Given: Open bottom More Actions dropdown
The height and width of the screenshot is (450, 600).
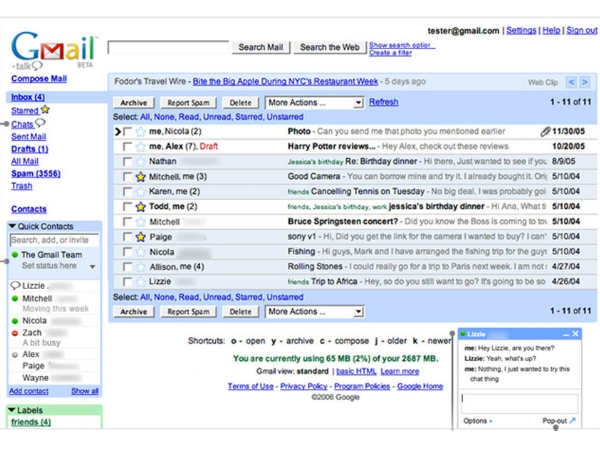Looking at the screenshot, I should 315,311.
